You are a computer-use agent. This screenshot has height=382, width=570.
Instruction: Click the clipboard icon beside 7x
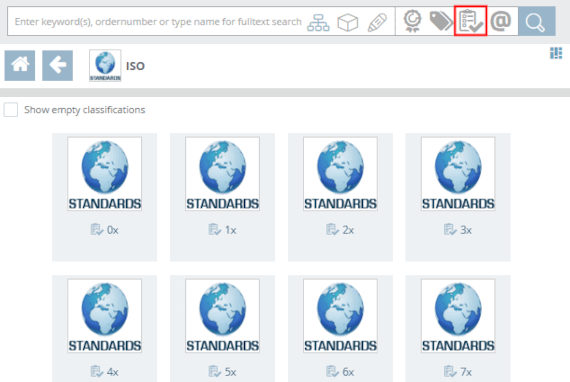(x=450, y=371)
